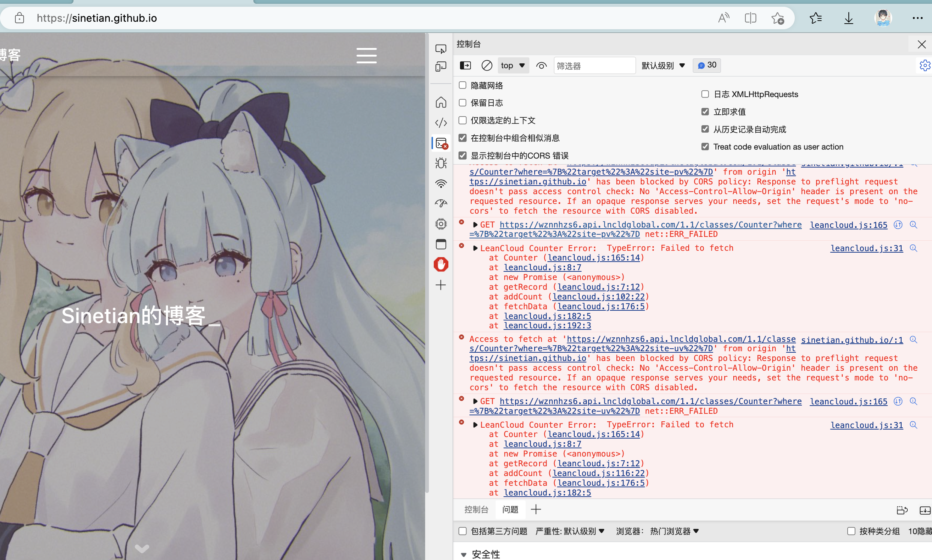Toggle 包括第三方问题 checkbox
Screen dimensions: 932x560
pos(463,531)
